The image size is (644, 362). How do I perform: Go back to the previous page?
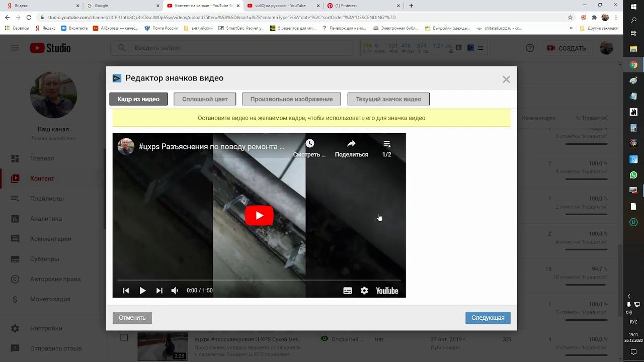point(7,18)
